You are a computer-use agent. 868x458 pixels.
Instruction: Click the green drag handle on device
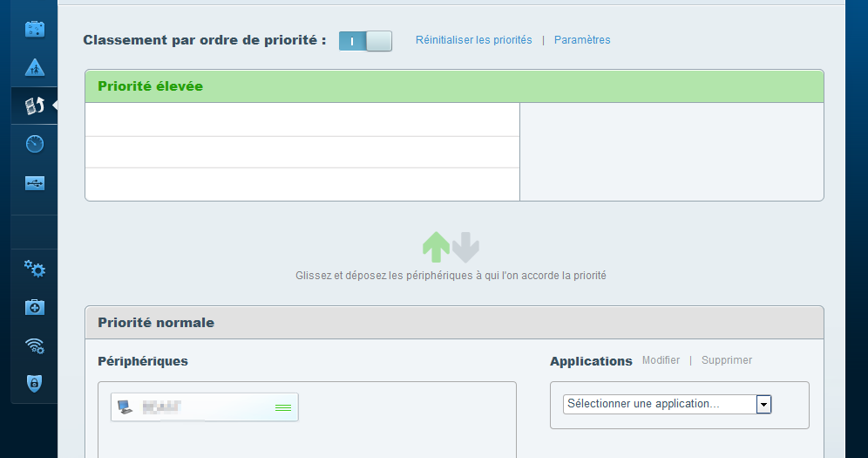click(283, 407)
